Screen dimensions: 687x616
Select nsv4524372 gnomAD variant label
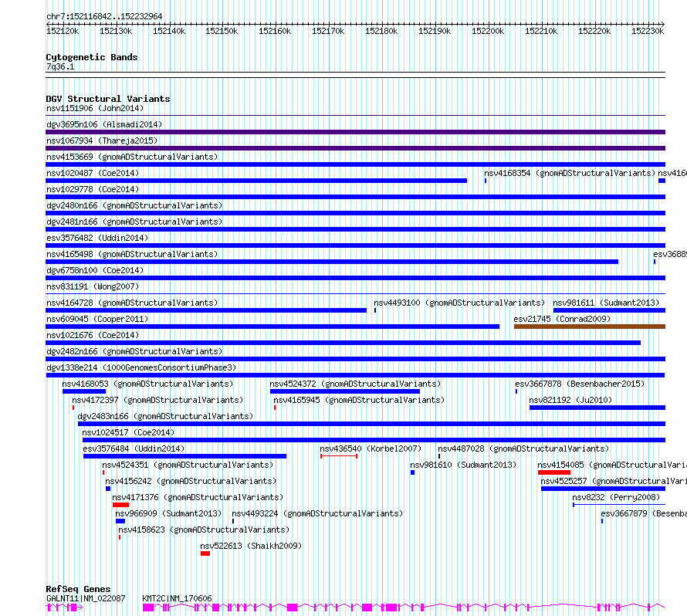click(355, 384)
